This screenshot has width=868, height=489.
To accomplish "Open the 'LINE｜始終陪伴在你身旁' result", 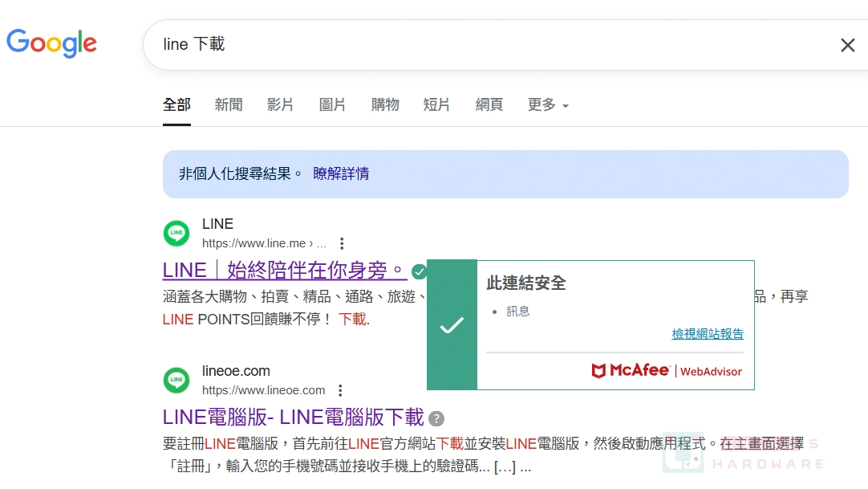I will coord(285,271).
